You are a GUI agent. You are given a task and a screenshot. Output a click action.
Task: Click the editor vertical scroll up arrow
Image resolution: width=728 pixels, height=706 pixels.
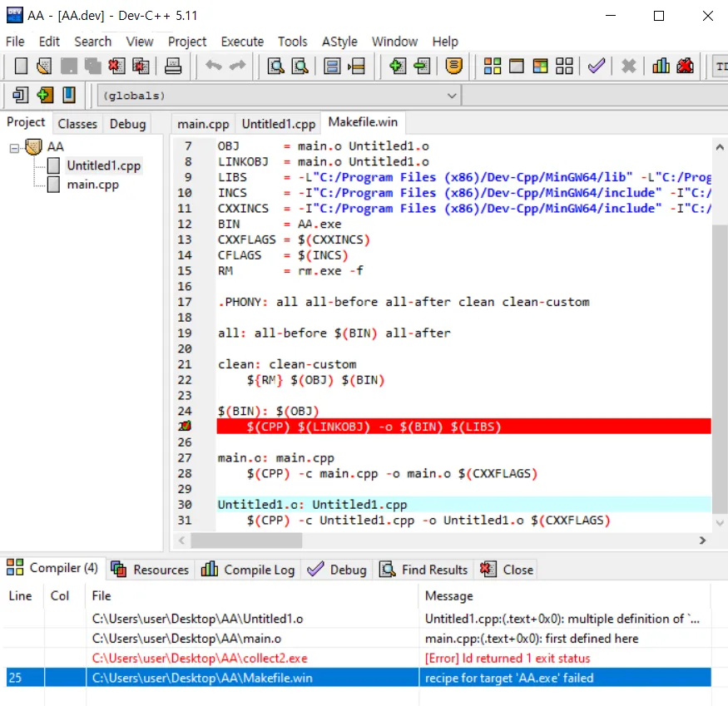point(719,147)
